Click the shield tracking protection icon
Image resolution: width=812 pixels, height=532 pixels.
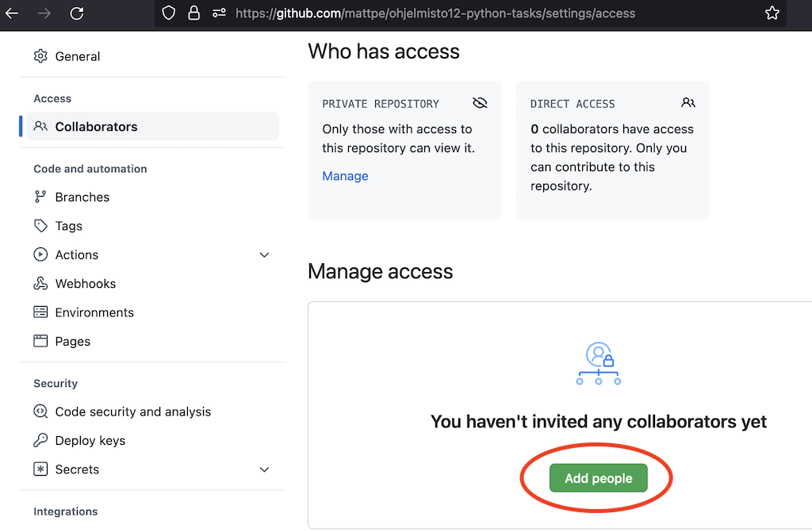pyautogui.click(x=168, y=13)
